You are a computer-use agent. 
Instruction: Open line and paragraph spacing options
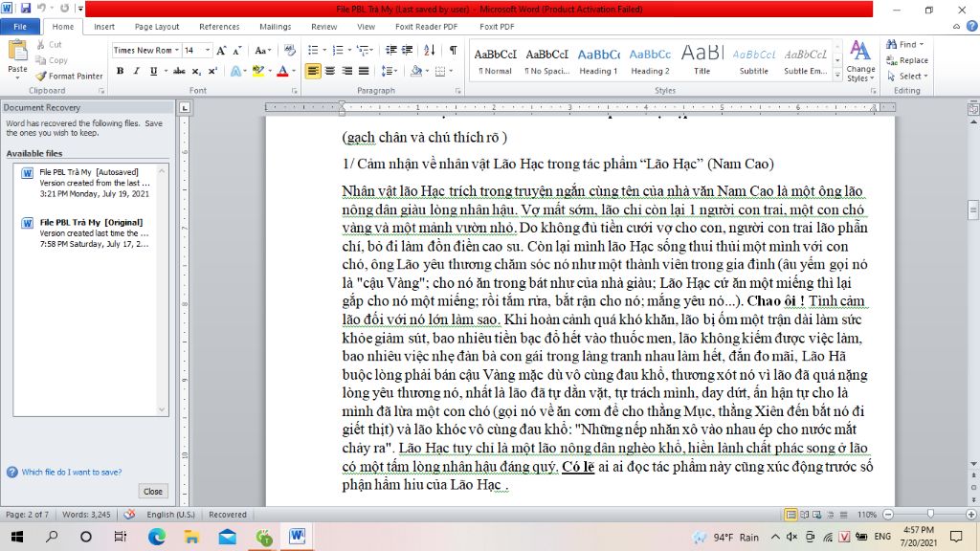click(390, 71)
